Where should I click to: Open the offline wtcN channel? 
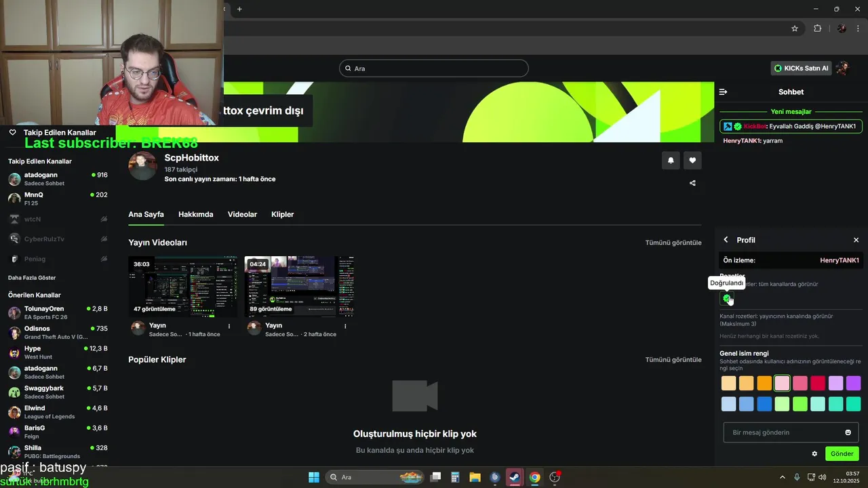[58, 219]
